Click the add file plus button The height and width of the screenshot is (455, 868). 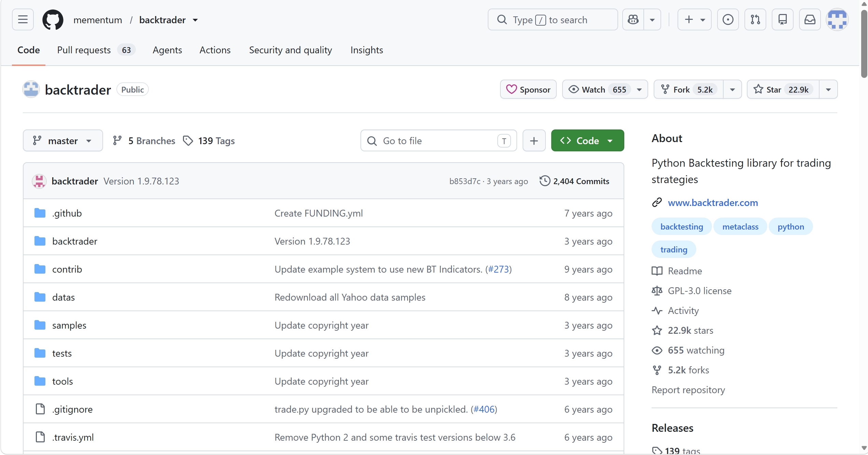click(x=534, y=140)
